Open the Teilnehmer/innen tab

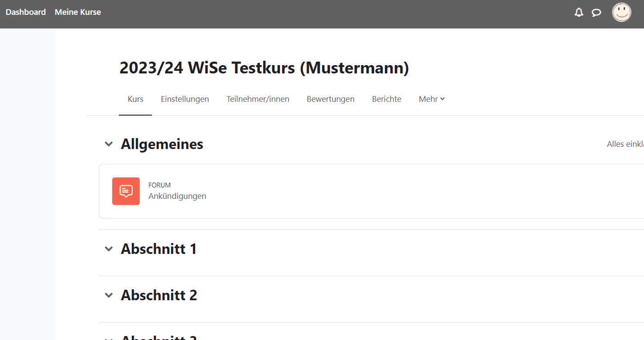pos(258,99)
